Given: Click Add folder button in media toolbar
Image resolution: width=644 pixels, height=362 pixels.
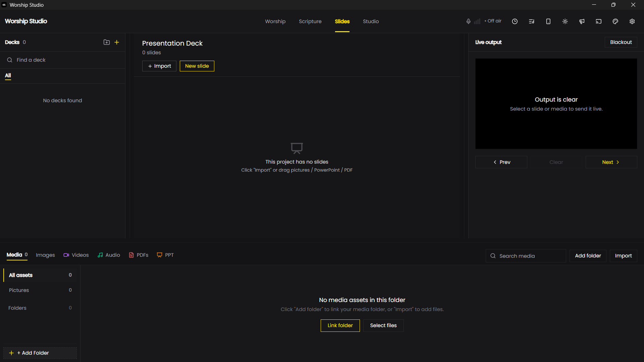Looking at the screenshot, I should tap(588, 256).
